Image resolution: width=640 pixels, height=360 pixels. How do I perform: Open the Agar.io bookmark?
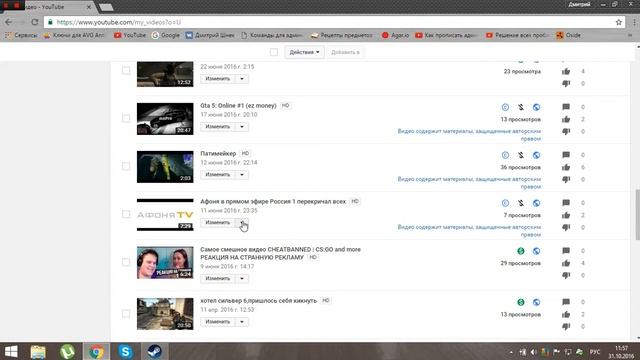click(395, 35)
